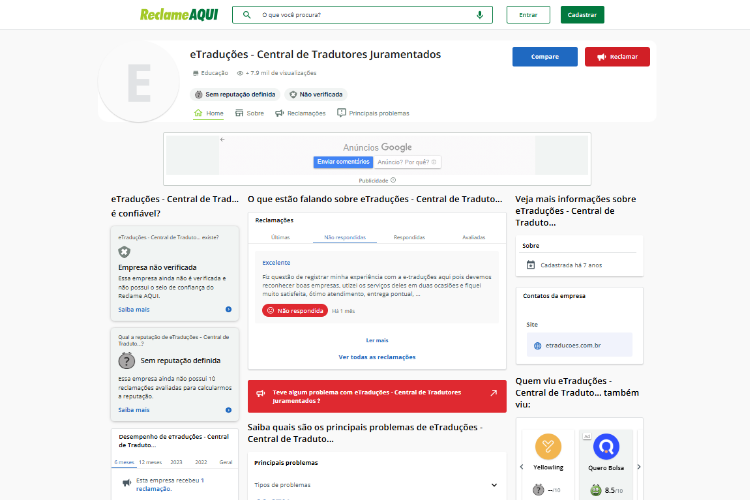The image size is (750, 500).
Task: Select the 2023 performance tab
Action: 176,462
